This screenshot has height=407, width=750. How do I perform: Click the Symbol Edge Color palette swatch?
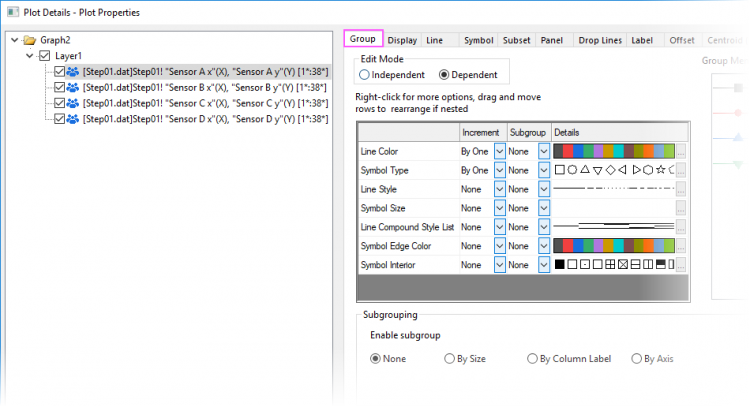(613, 246)
